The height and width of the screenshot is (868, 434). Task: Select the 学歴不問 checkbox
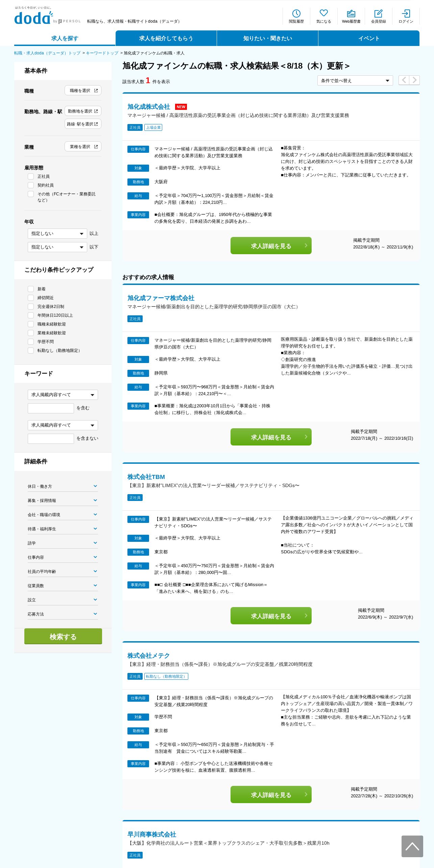coord(31,342)
